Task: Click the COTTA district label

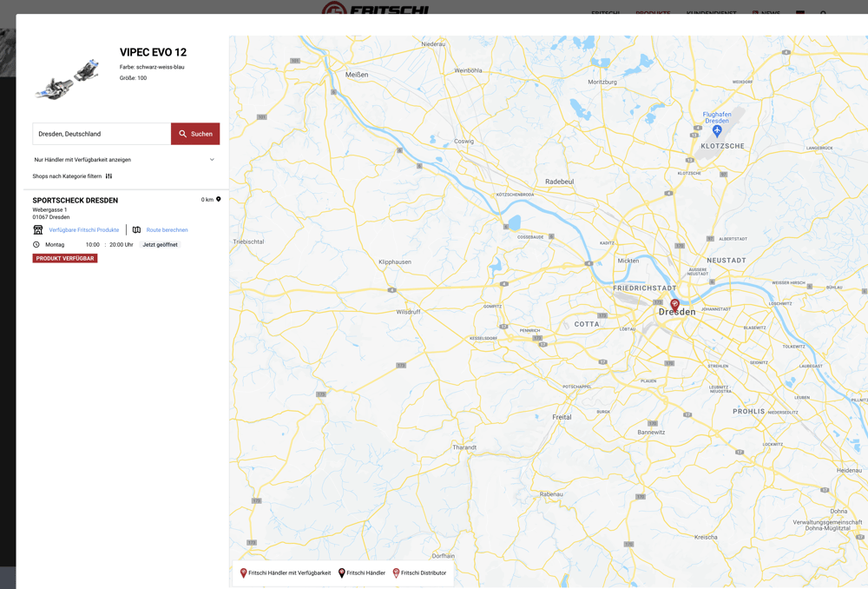Action: point(587,324)
